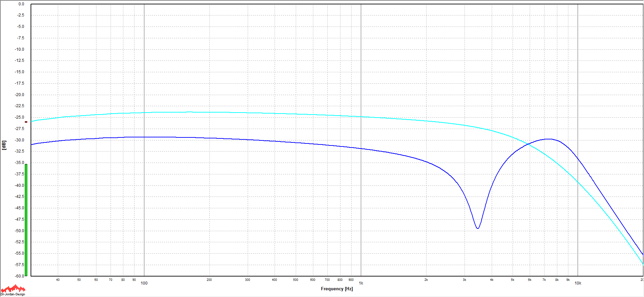Click the 200 frequency tick label

(x=209, y=280)
